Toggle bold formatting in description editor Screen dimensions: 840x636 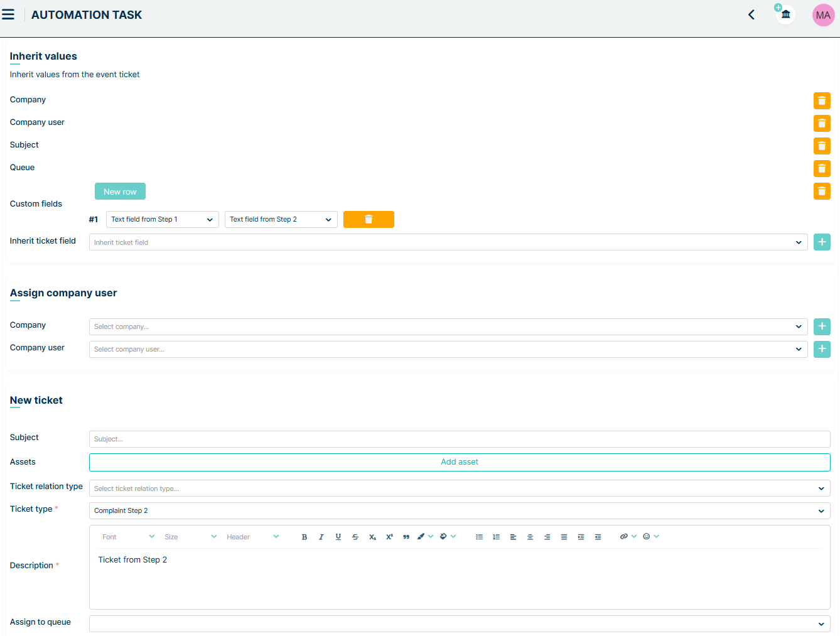(x=304, y=537)
